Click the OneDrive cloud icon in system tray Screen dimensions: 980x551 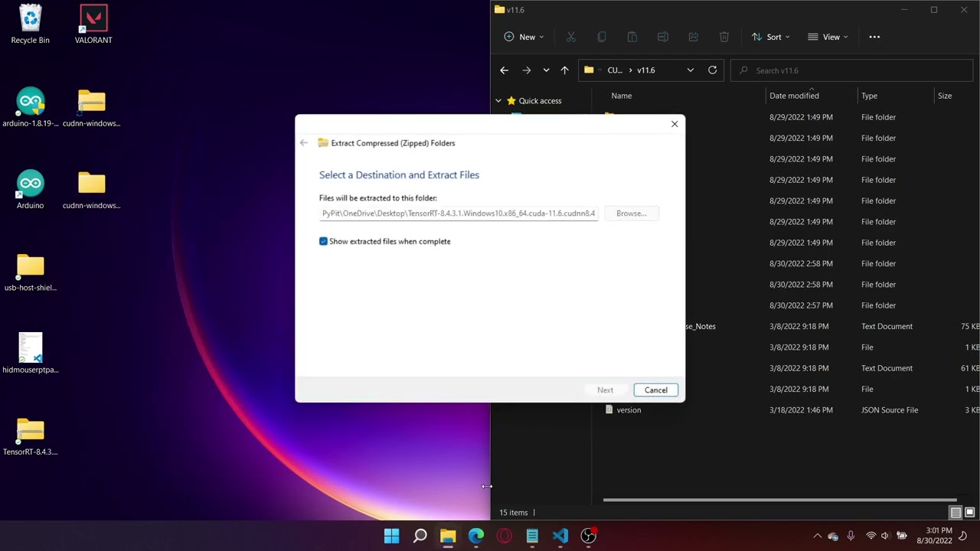[833, 536]
